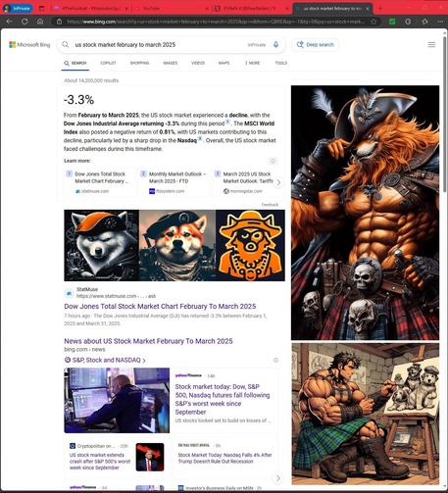Add page to favorites with the star icon
The image size is (448, 493).
(x=373, y=22)
